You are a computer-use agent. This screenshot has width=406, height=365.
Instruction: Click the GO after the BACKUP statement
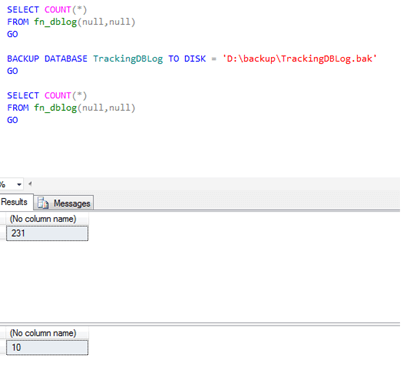tap(12, 71)
